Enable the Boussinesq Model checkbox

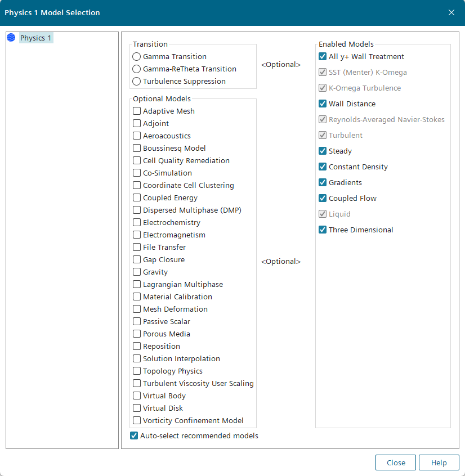point(137,149)
